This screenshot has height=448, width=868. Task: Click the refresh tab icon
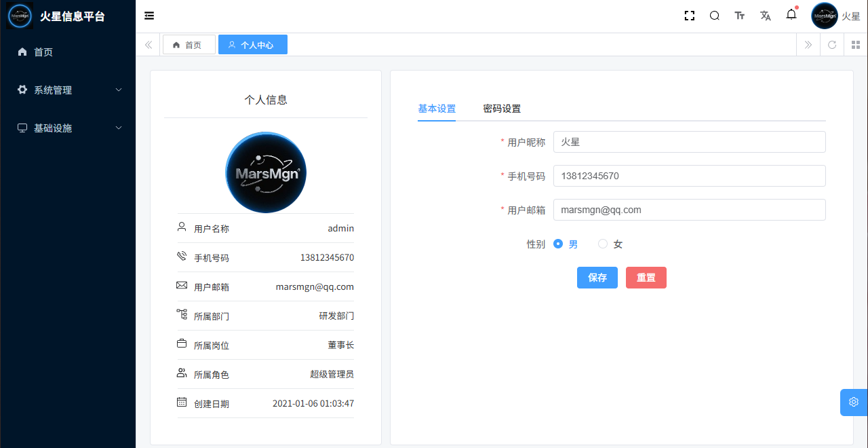coord(832,45)
